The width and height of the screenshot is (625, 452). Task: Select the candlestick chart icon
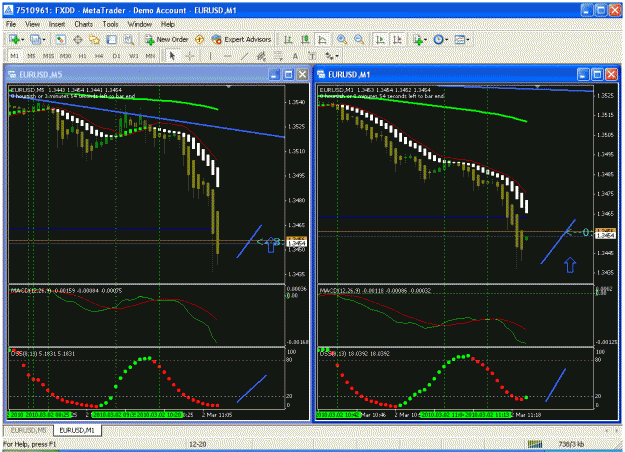[305, 39]
